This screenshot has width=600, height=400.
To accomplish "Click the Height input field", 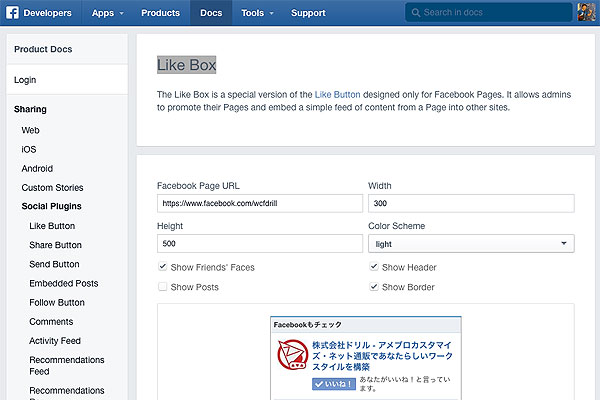I will pyautogui.click(x=260, y=243).
